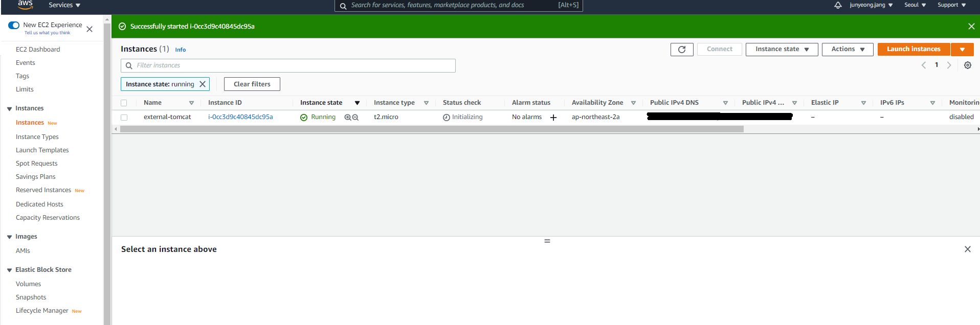Dismiss the green success banner

971,26
